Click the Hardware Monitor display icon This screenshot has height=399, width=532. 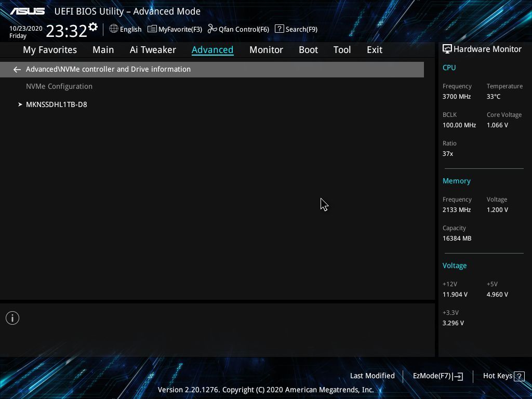tap(447, 49)
